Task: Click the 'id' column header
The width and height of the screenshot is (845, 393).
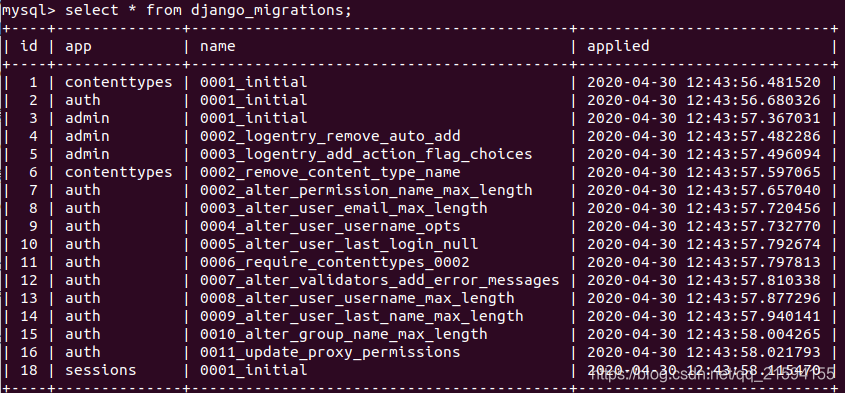Action: click(29, 46)
